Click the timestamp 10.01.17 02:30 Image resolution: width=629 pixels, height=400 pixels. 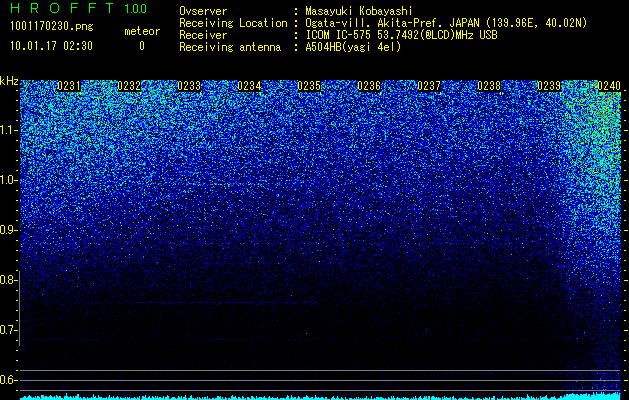point(51,46)
